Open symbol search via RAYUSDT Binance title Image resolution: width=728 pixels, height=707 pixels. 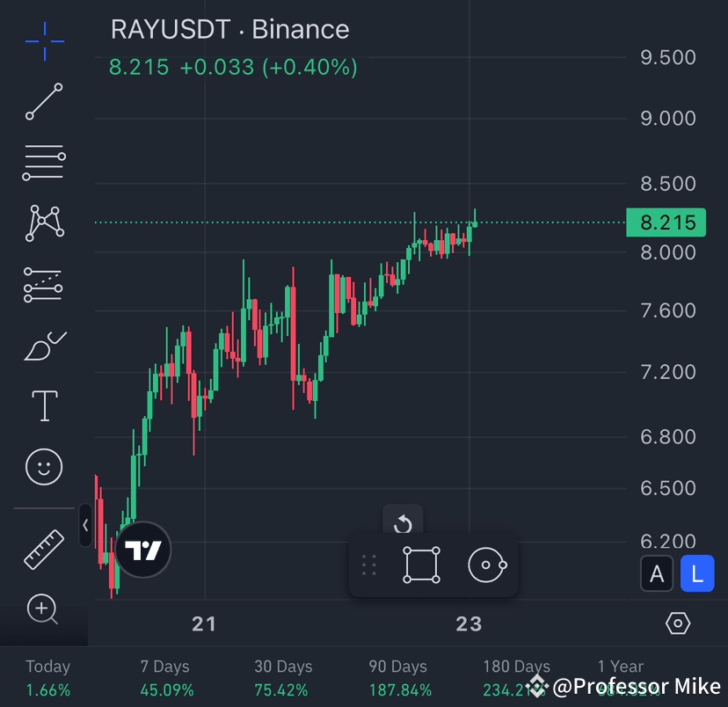(x=229, y=30)
